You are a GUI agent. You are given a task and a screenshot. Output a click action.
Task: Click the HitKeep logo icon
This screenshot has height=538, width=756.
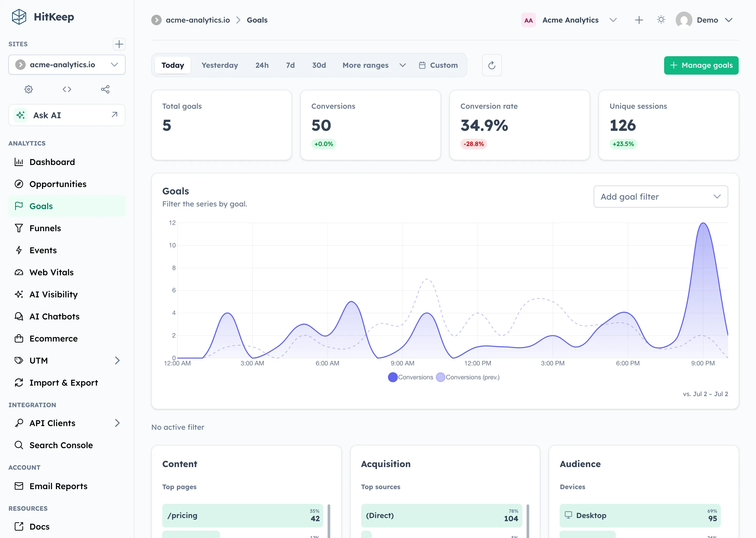click(19, 17)
